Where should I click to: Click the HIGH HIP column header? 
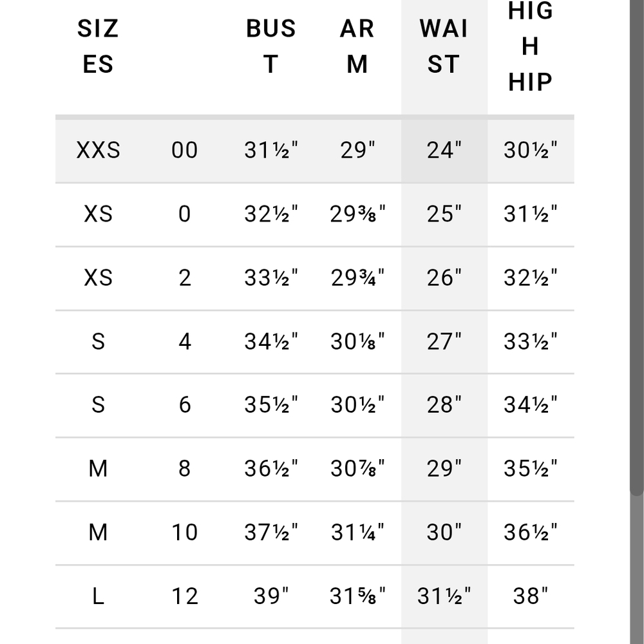[x=530, y=46]
